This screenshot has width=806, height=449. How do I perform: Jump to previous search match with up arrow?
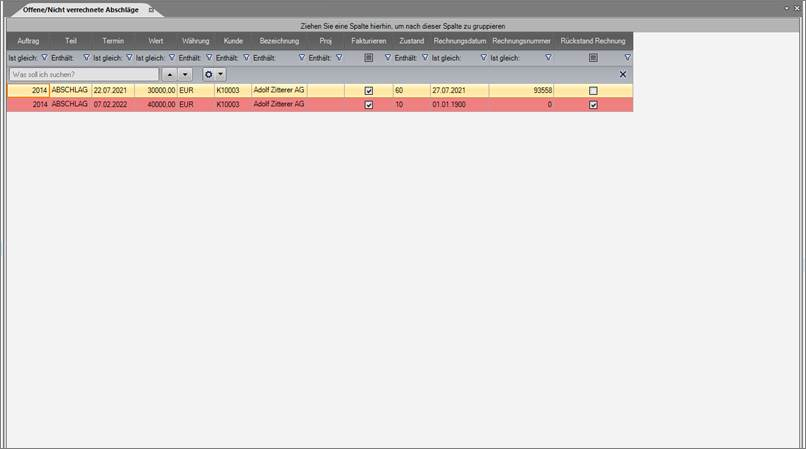tap(169, 74)
